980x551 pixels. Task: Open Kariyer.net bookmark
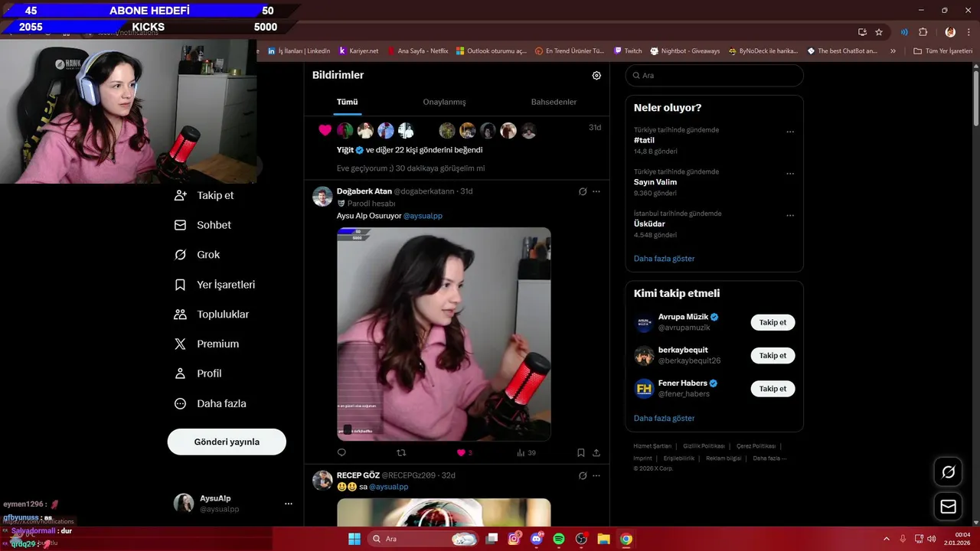[x=358, y=51]
